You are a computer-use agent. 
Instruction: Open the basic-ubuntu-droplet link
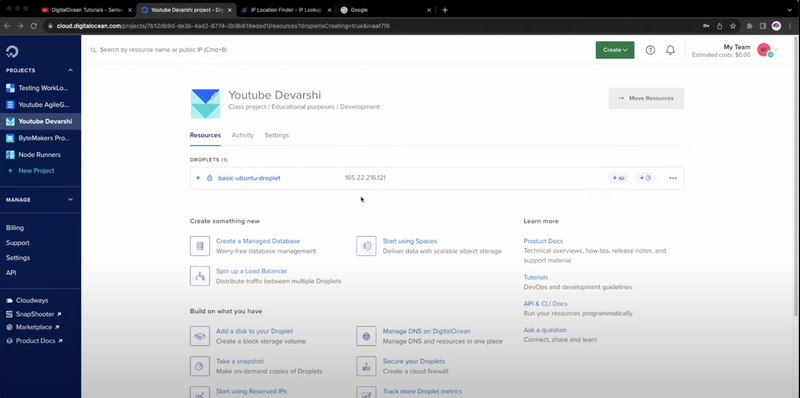[249, 178]
